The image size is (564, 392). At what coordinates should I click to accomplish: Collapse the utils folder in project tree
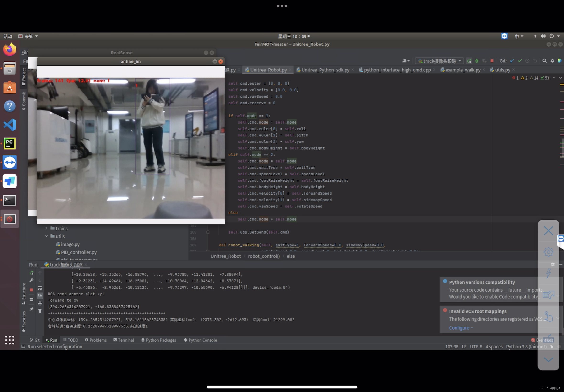(46, 236)
